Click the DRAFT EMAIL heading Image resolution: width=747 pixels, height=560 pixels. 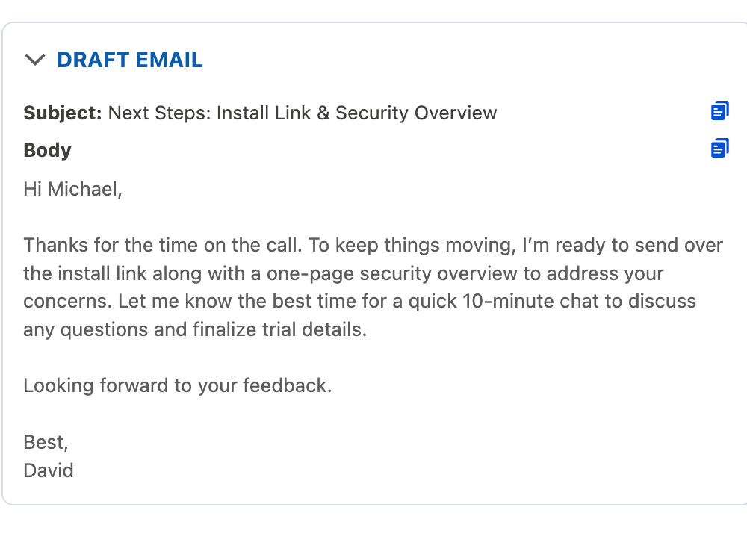click(129, 60)
